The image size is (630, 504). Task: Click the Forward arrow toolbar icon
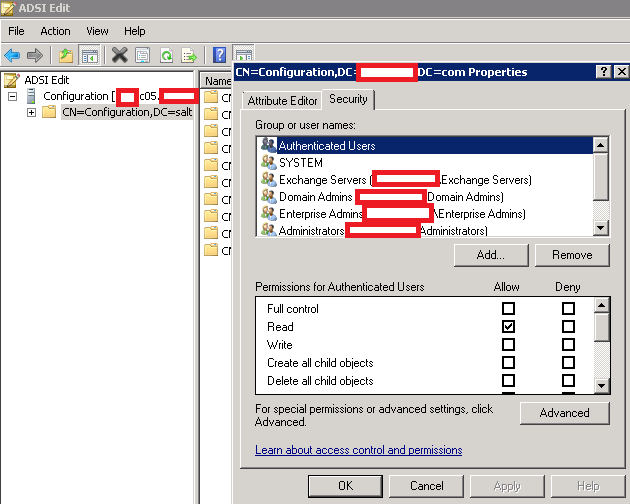[x=35, y=55]
